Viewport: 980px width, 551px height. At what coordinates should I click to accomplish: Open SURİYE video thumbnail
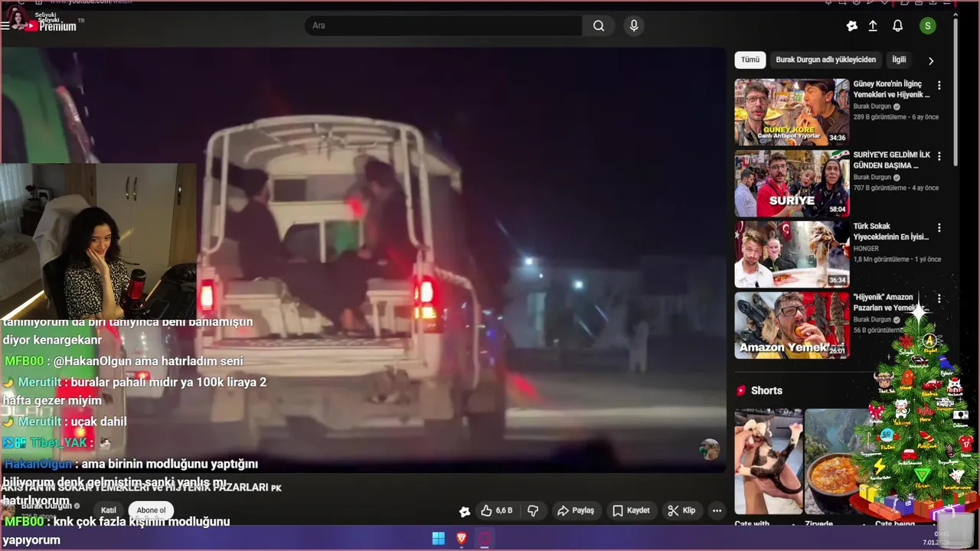792,184
